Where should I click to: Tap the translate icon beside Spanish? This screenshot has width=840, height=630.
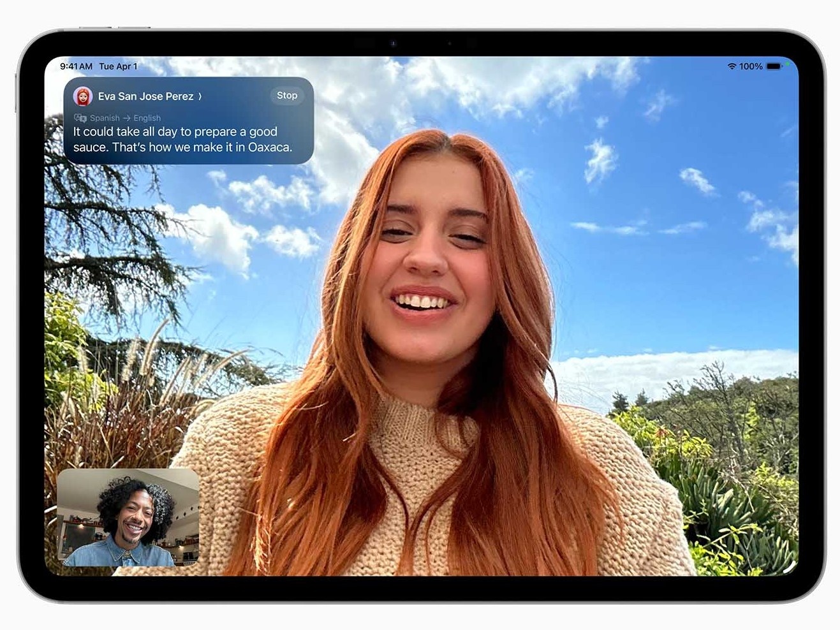click(80, 118)
